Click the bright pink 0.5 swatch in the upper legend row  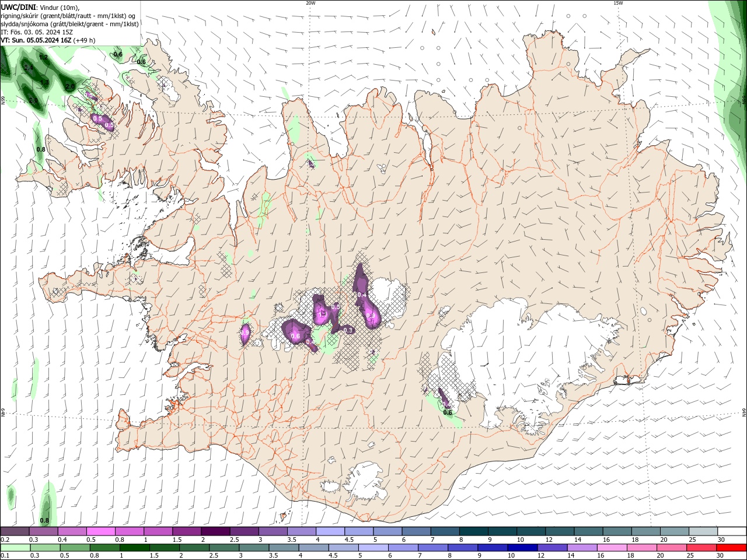[x=100, y=531]
